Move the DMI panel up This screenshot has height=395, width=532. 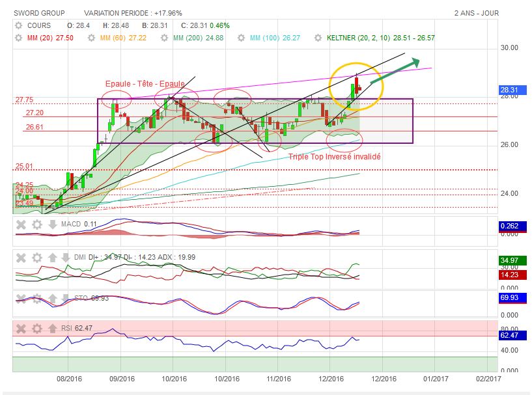[52, 258]
